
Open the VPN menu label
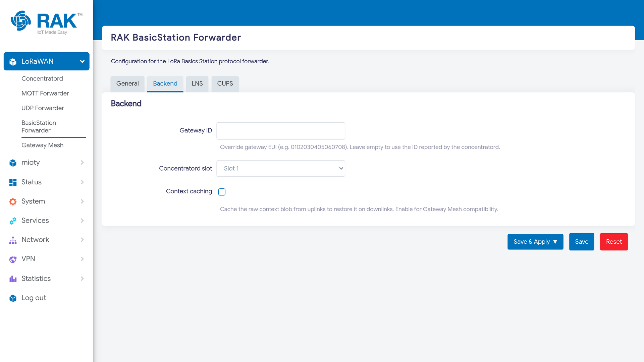coord(28,259)
